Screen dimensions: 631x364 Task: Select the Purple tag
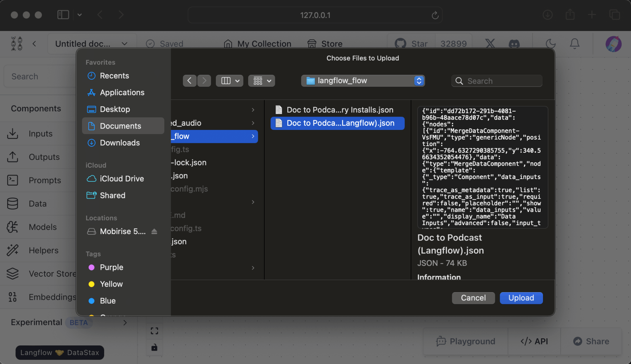tap(123, 267)
